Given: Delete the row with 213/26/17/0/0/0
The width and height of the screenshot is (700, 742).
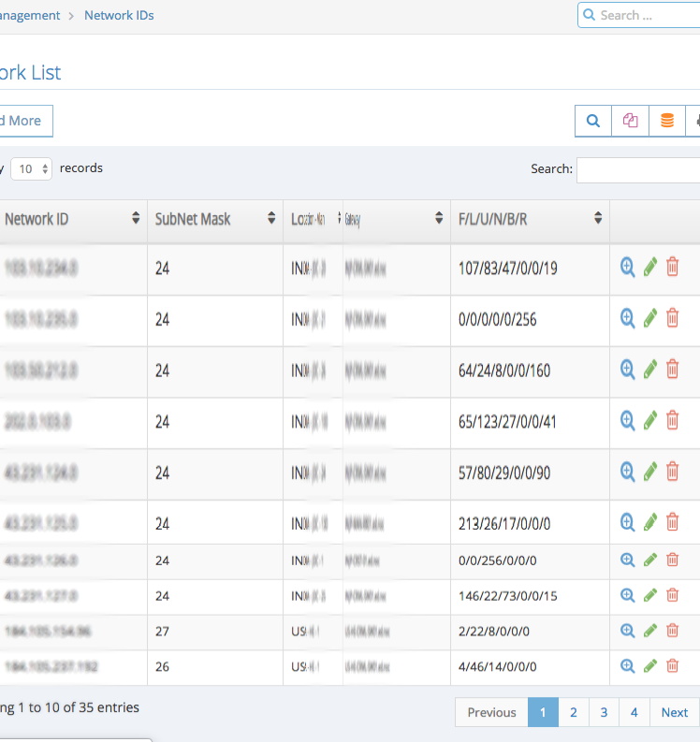Looking at the screenshot, I should click(673, 522).
